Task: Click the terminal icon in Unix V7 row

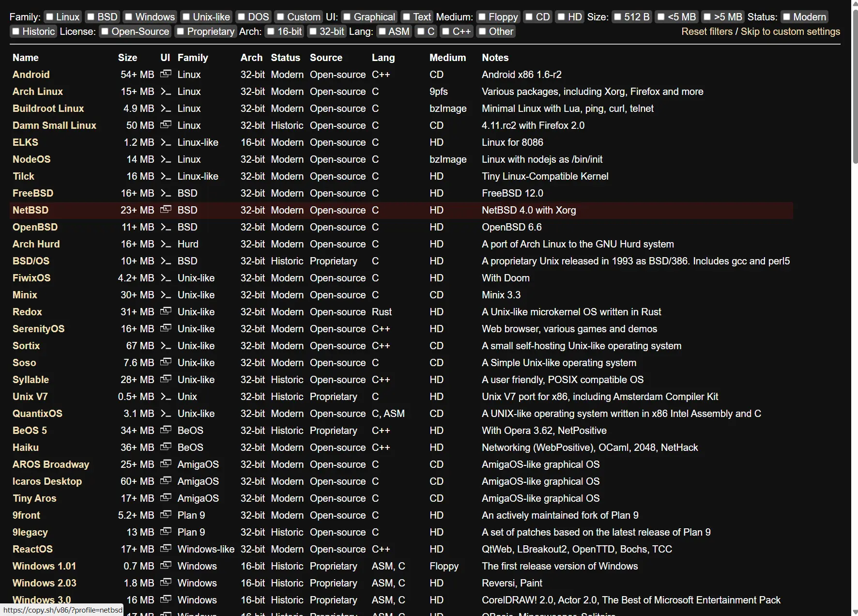Action: pyautogui.click(x=166, y=397)
